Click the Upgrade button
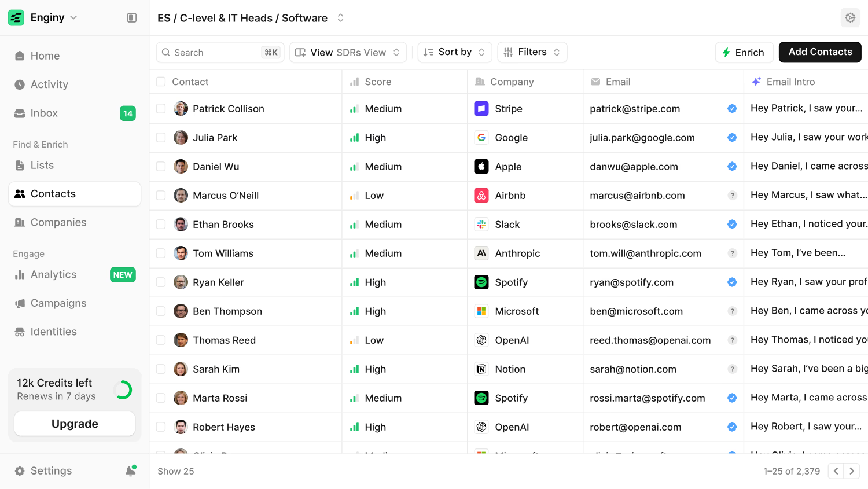 [75, 424]
